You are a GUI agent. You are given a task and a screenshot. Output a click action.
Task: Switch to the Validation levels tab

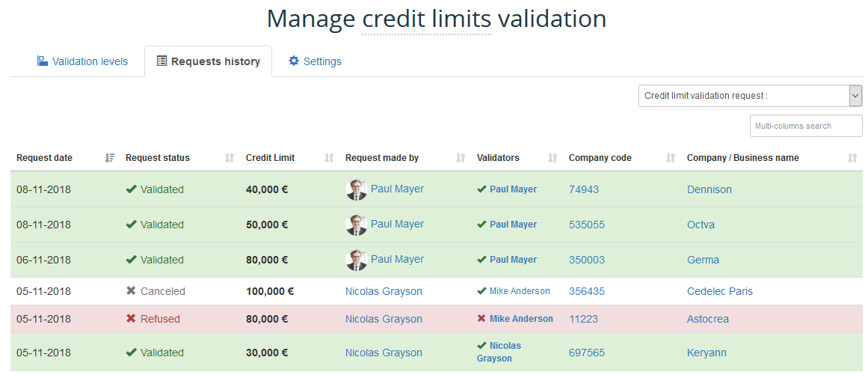82,61
